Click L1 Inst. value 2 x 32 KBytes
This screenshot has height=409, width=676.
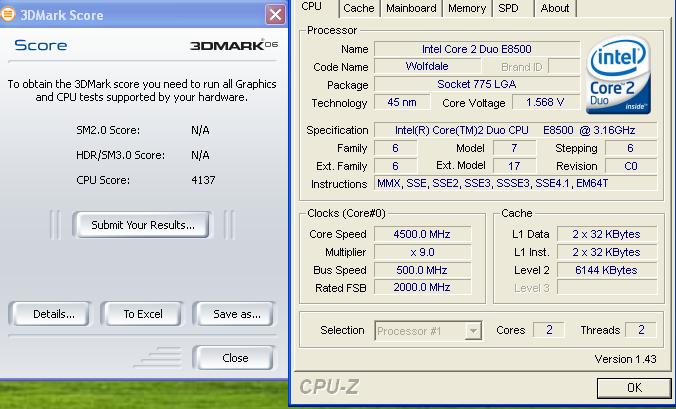tap(607, 252)
